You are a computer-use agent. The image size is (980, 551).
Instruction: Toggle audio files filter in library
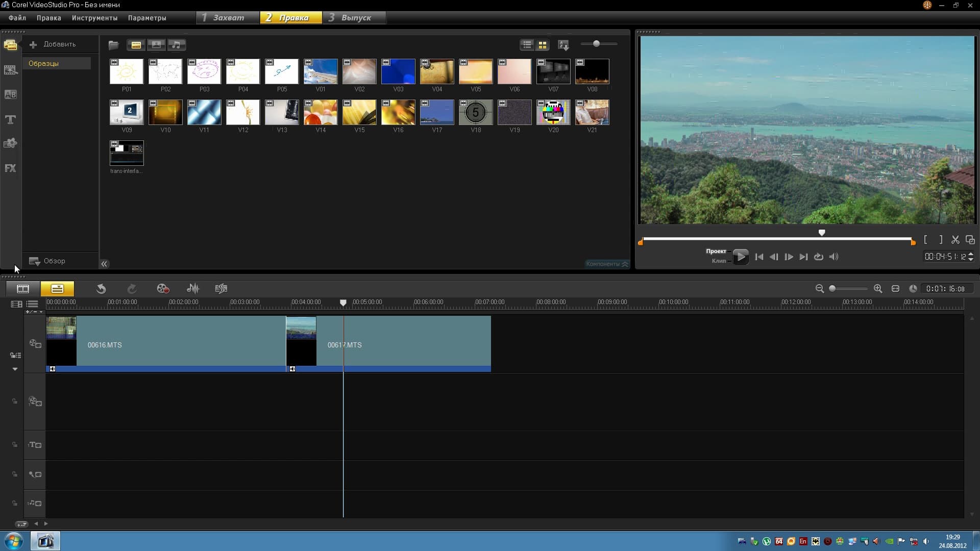tap(176, 45)
